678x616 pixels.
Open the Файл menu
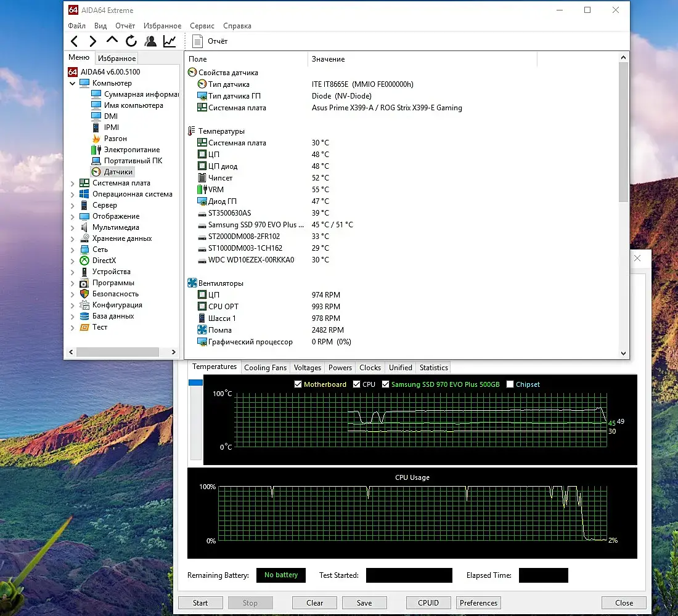click(76, 26)
